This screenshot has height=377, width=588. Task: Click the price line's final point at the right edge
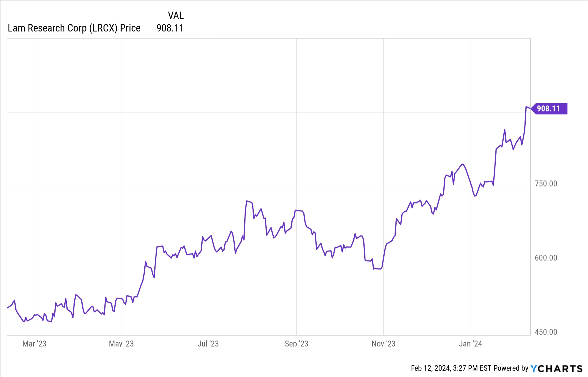click(530, 109)
